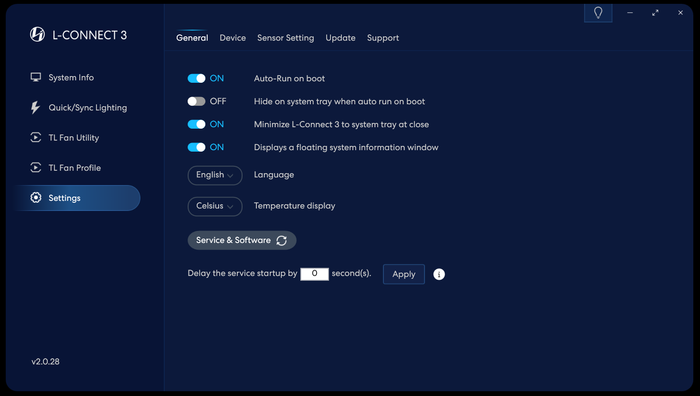Open the Sensor Setting tab
The image size is (700, 396).
286,38
